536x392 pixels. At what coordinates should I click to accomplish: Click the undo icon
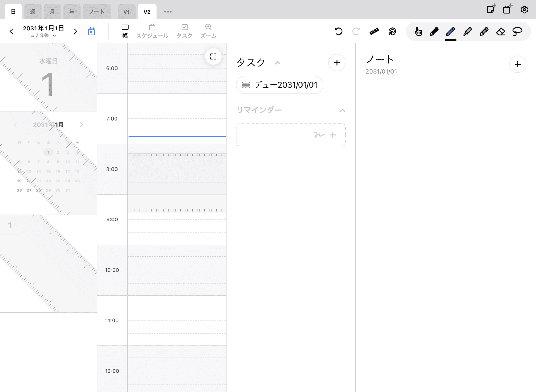338,31
